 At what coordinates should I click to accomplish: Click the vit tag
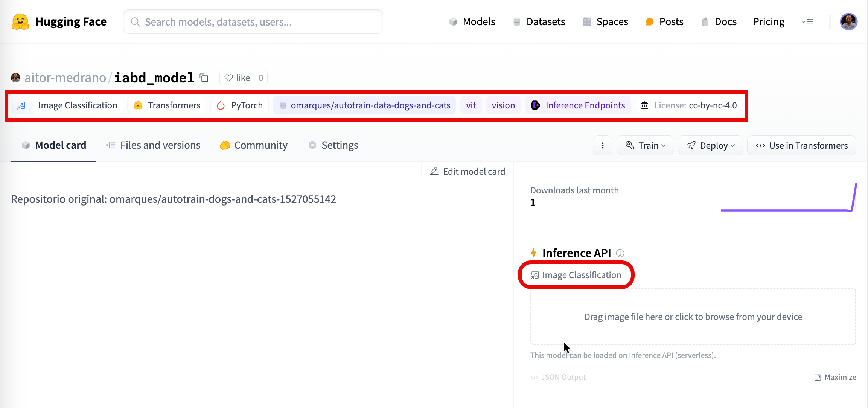coord(471,105)
